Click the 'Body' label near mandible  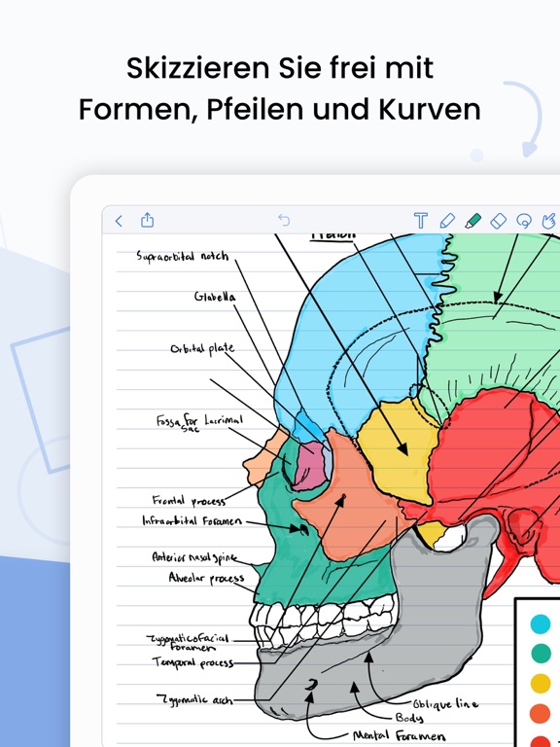409,717
